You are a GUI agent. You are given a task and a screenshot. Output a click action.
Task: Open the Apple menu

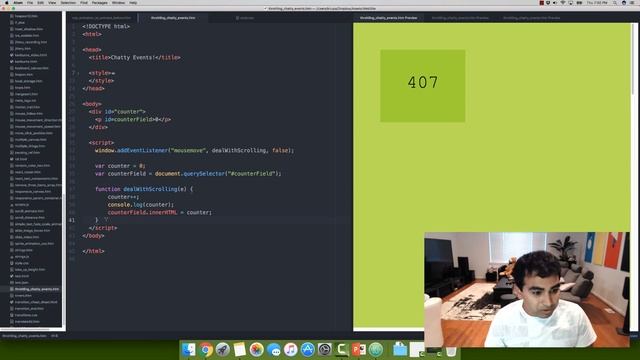(7, 2)
